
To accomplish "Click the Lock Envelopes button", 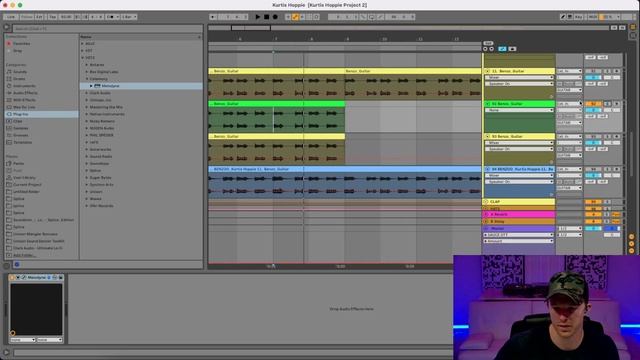I will click(512, 49).
